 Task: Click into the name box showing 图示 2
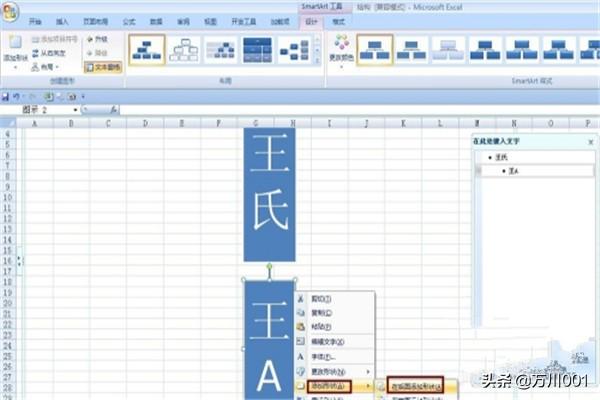coord(38,110)
